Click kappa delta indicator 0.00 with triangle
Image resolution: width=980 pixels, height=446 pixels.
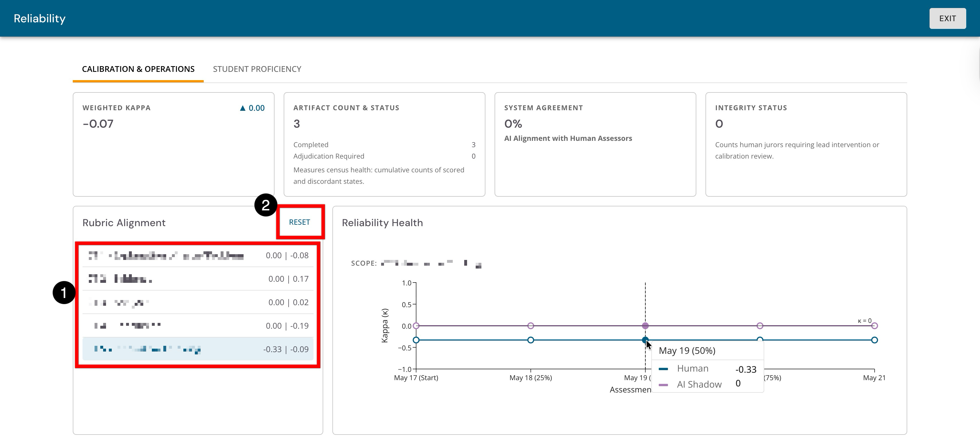pyautogui.click(x=252, y=108)
